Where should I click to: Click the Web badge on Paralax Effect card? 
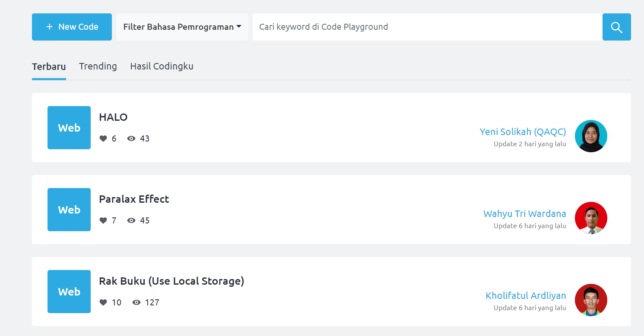pos(69,209)
